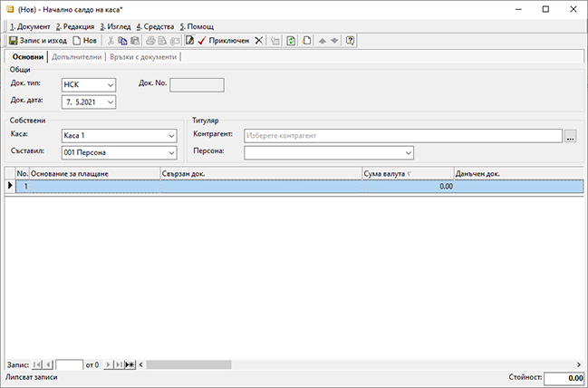This screenshot has width=588, height=388.
Task: Expand the Док. дата date dropdown
Action: coord(111,102)
